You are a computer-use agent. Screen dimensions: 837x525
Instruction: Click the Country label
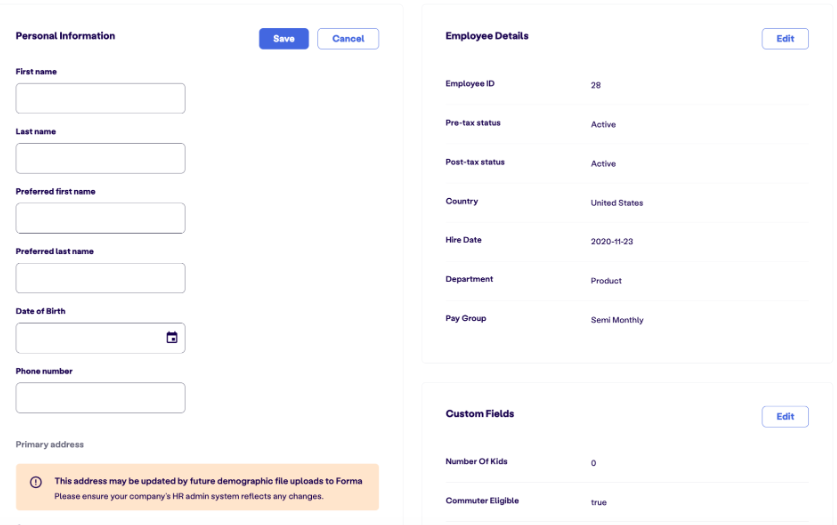coord(462,201)
